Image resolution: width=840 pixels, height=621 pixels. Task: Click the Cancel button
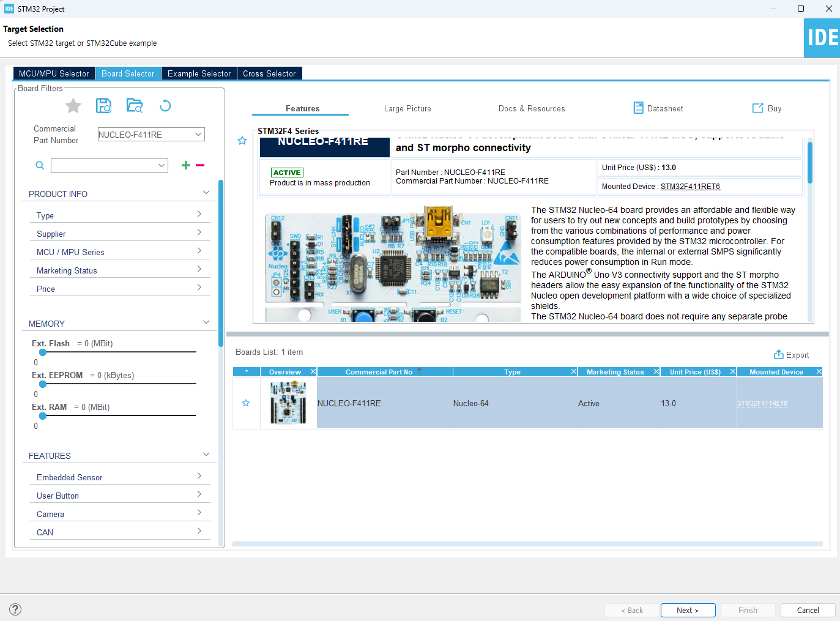808,610
